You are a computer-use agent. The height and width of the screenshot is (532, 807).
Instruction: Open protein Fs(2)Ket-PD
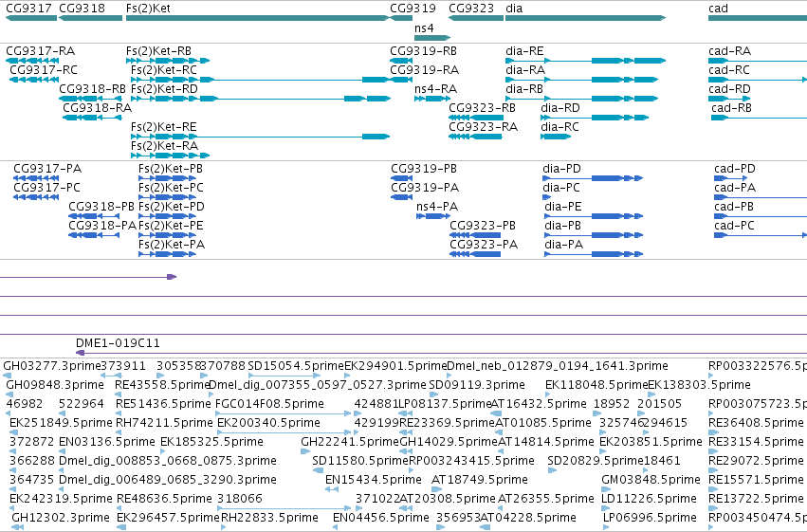tap(172, 207)
